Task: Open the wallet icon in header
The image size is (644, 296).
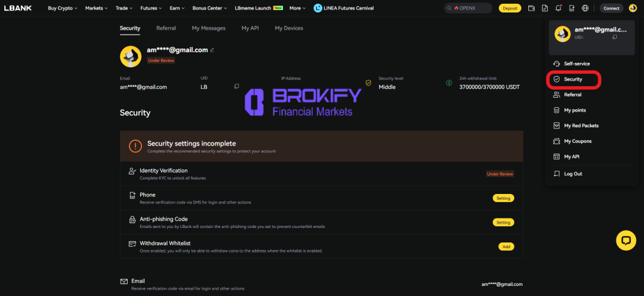Action: (531, 8)
